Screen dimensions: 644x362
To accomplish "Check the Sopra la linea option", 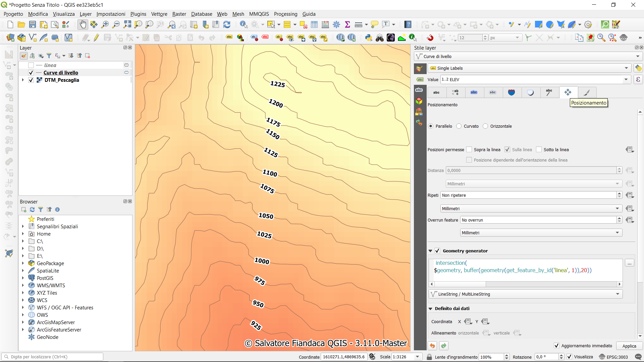I will 469,150.
